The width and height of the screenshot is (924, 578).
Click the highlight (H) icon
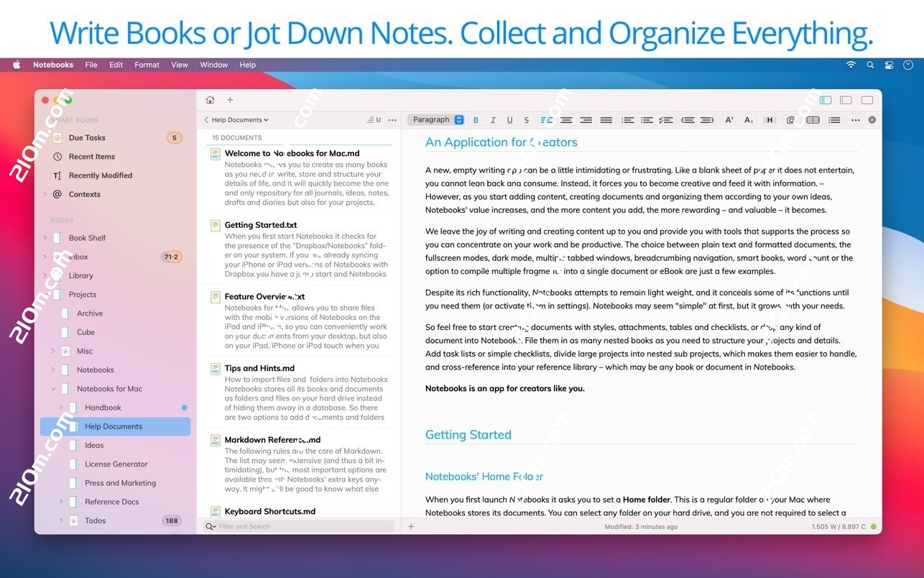(768, 119)
